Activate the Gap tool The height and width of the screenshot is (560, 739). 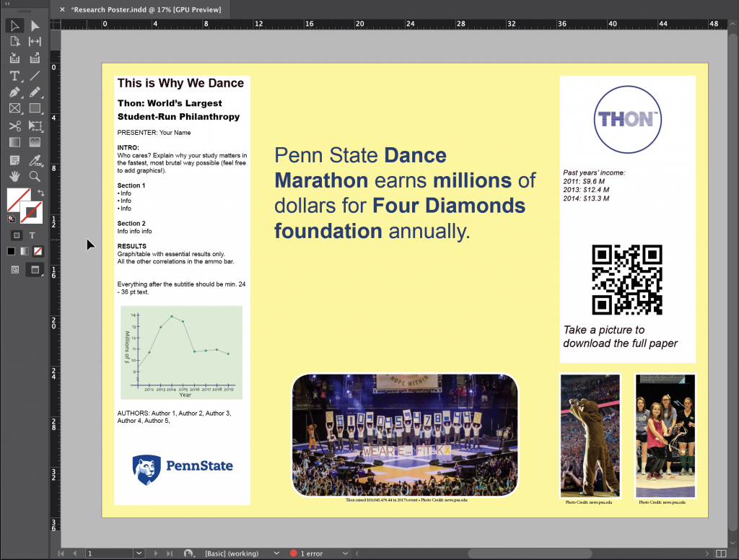click(x=35, y=42)
